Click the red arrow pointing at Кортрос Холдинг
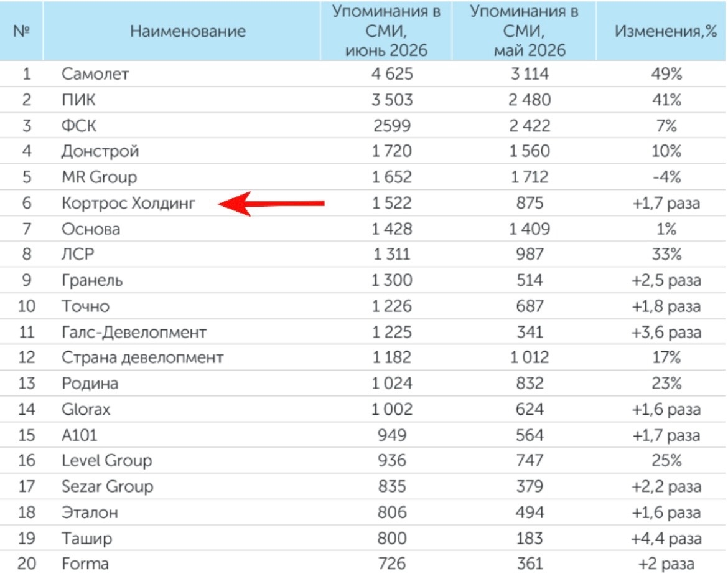Image resolution: width=728 pixels, height=576 pixels. pyautogui.click(x=271, y=204)
